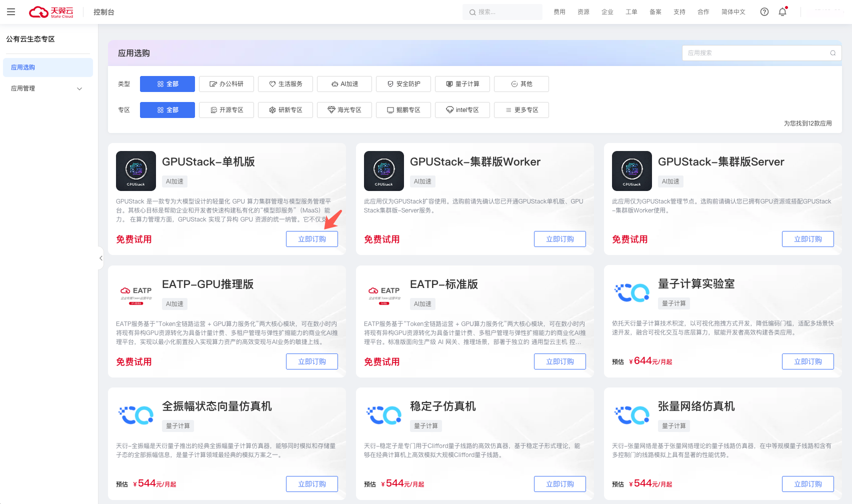This screenshot has height=504, width=852.
Task: Filter type by 办公科研
Action: [226, 84]
